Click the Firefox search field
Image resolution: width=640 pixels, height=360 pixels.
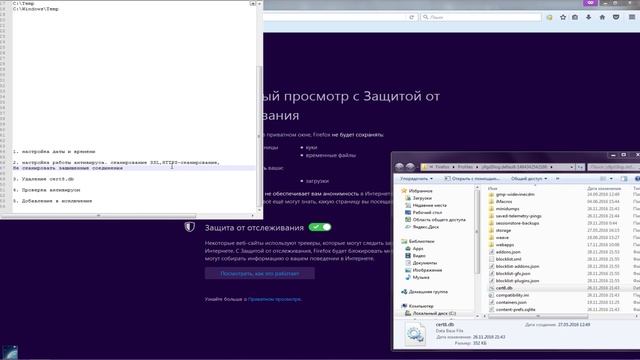coord(481,17)
